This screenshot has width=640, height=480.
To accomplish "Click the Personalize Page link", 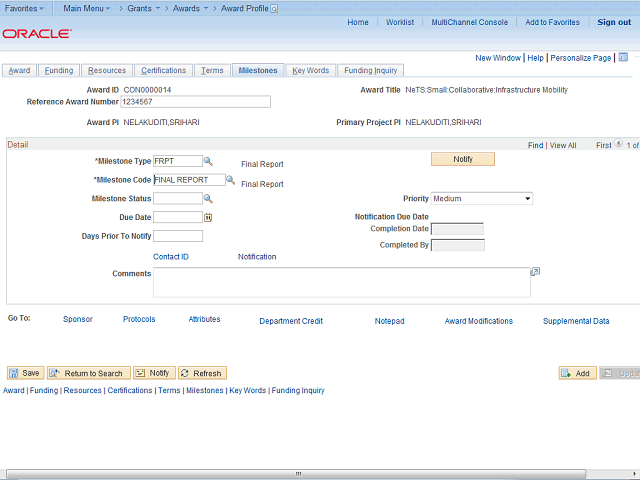I will [580, 58].
